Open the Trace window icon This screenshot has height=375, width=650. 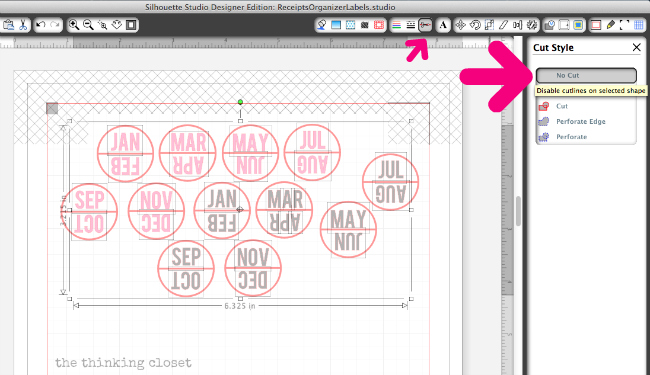click(x=578, y=25)
